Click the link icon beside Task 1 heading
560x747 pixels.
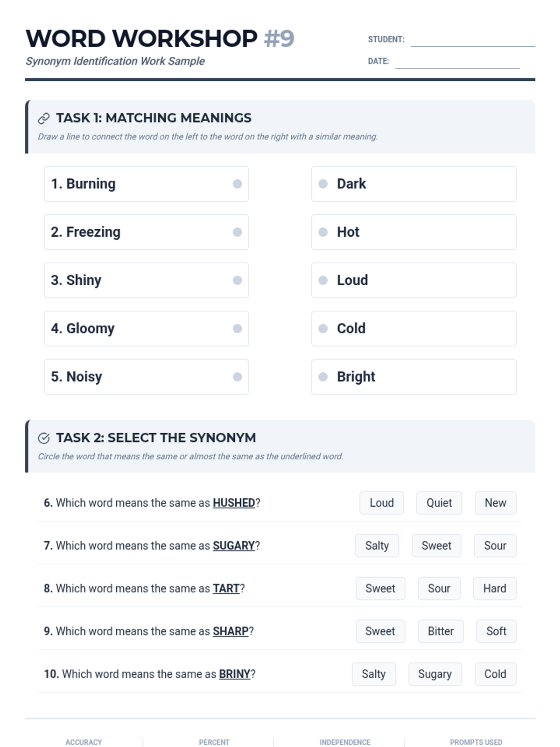tap(44, 118)
